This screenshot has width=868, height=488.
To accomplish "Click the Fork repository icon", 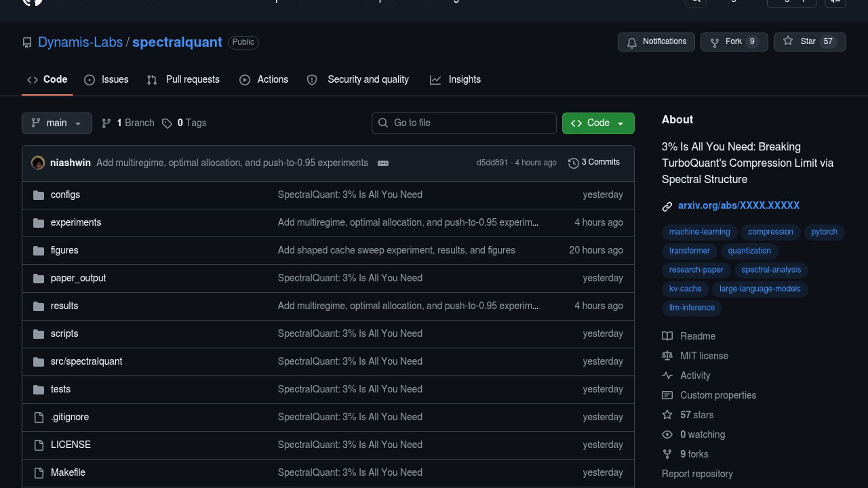I will (714, 42).
